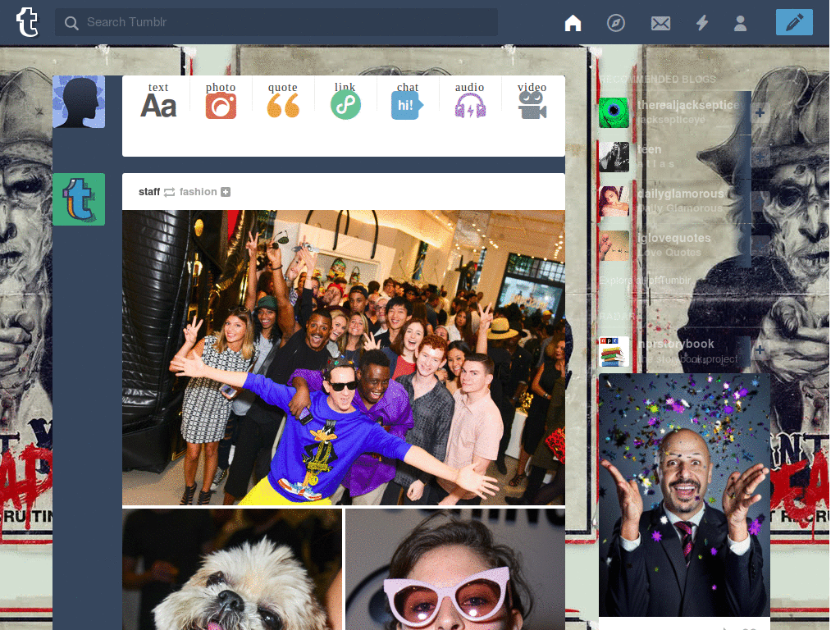Viewport: 840px width, 630px height.
Task: Create a new video post
Action: coord(532,100)
